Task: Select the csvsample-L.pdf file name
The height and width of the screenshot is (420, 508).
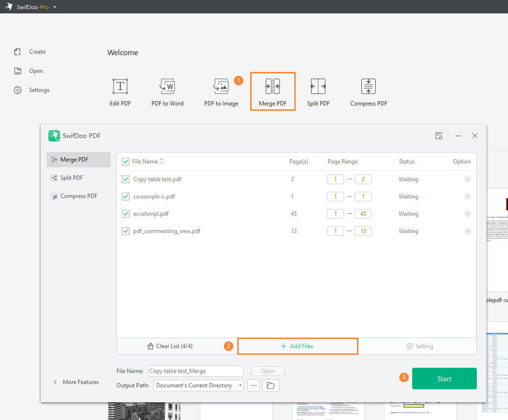Action: 154,197
